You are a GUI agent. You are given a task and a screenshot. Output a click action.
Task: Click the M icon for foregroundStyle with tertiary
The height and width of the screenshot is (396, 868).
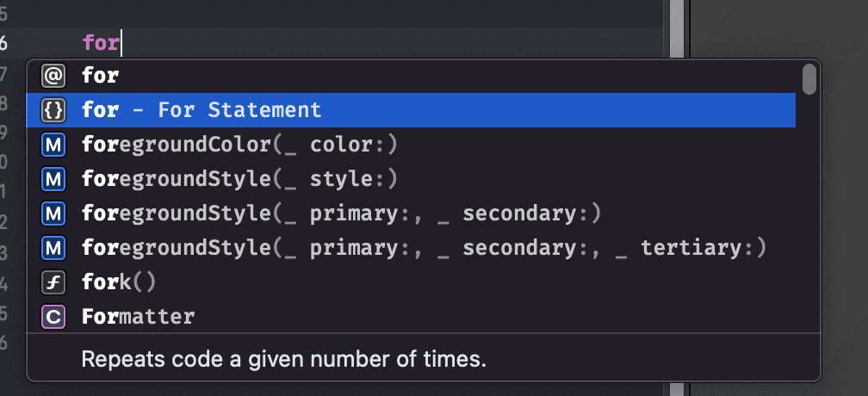[x=53, y=248]
